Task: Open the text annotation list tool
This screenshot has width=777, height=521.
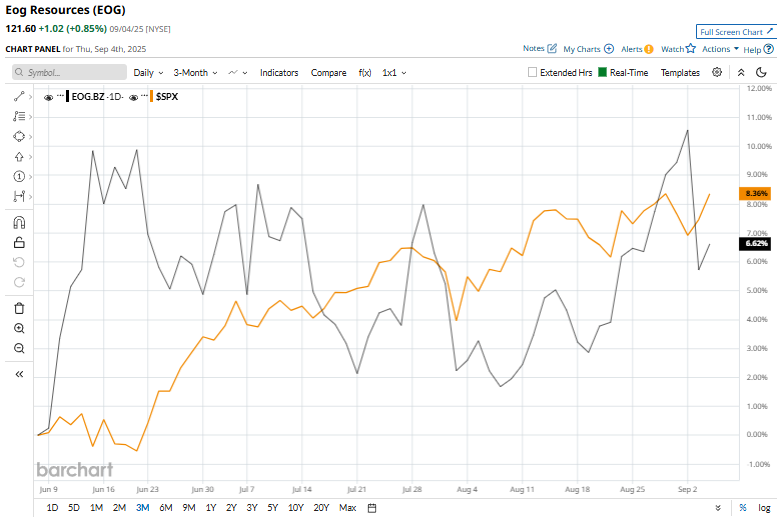Action: (x=19, y=116)
